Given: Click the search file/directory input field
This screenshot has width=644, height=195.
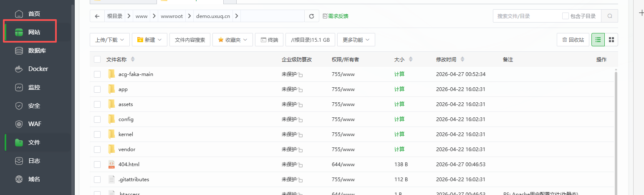Looking at the screenshot, I should pos(526,16).
